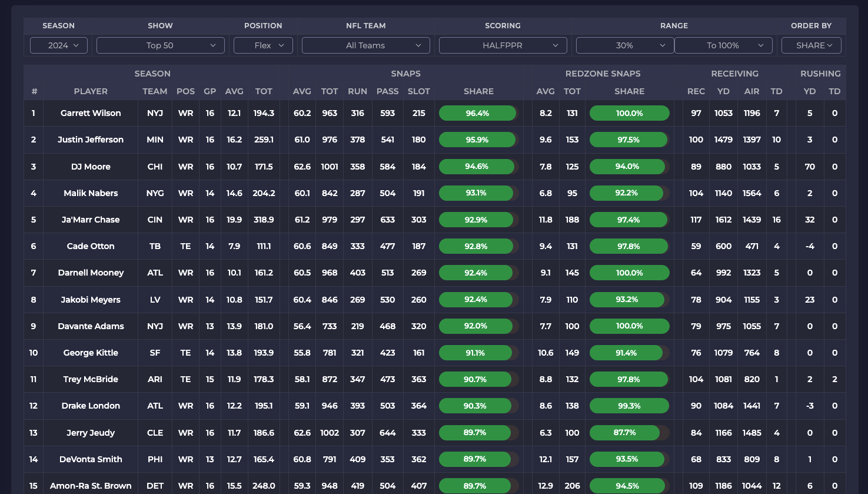Open the Range 30% minimum dropdown
This screenshot has height=494, width=868.
coord(624,45)
